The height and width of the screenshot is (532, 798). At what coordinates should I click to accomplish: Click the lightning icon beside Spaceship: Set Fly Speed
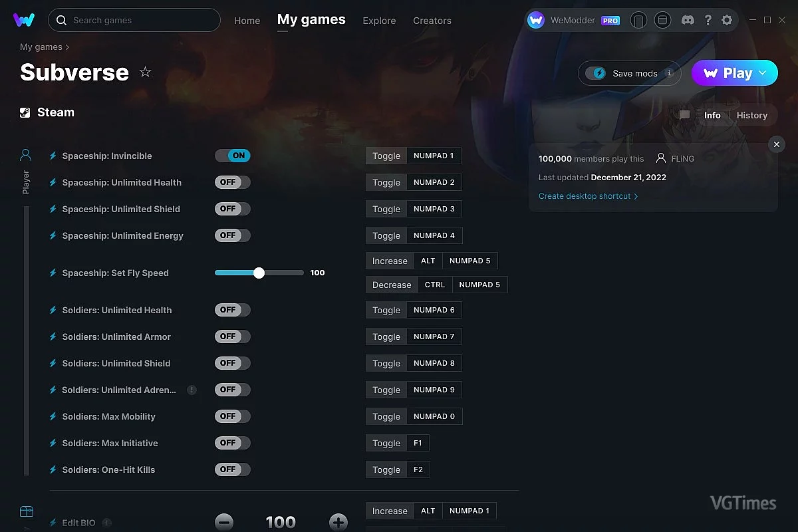(53, 273)
